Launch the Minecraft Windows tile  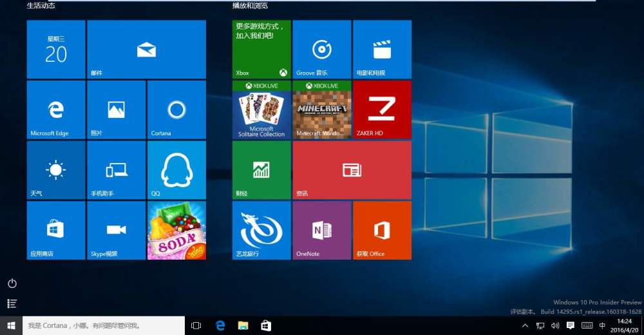pyautogui.click(x=322, y=110)
